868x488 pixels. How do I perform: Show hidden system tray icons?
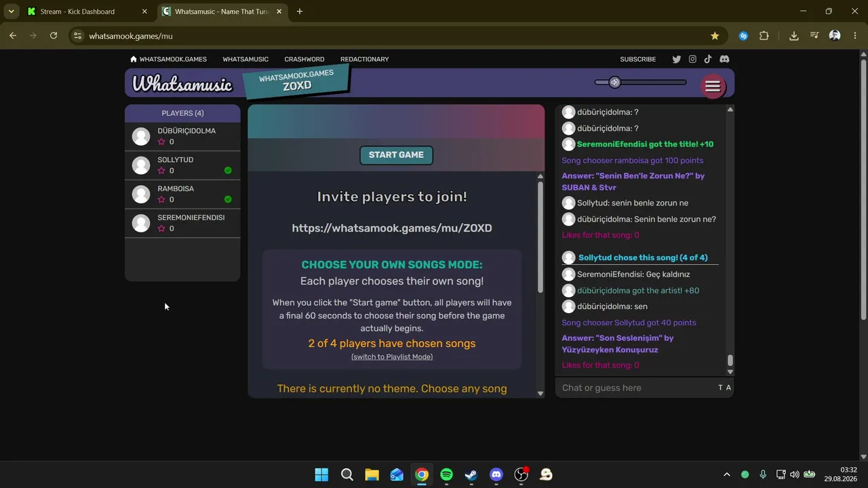point(727,474)
